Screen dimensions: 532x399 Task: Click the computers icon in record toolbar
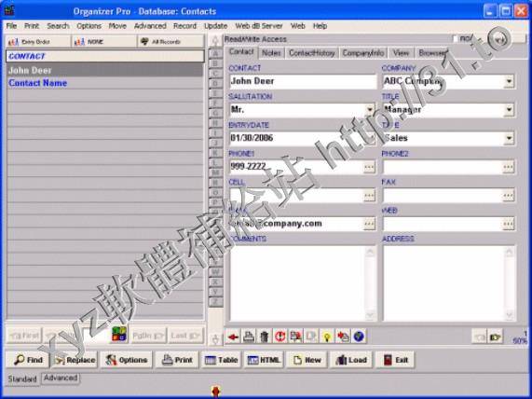pos(295,337)
